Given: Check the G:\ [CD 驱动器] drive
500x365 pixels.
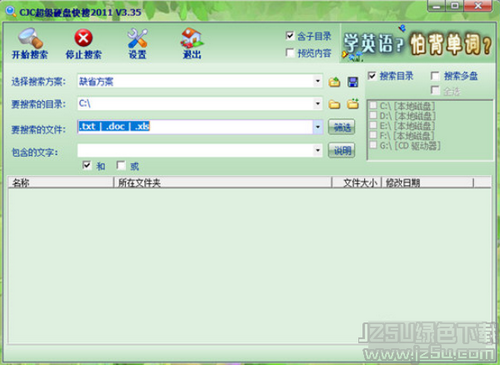Looking at the screenshot, I should click(x=373, y=145).
